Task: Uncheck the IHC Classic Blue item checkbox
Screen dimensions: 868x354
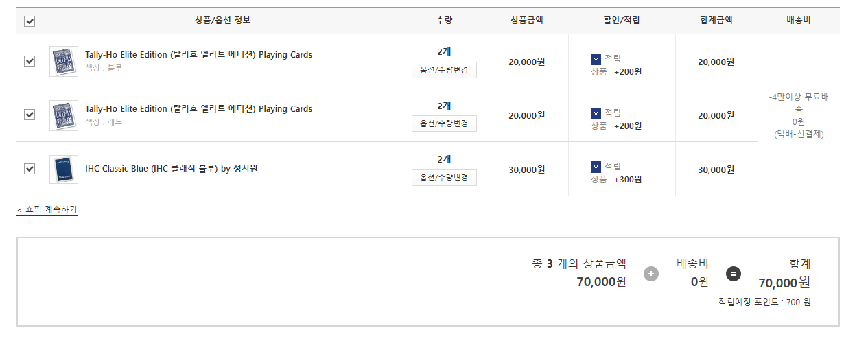Action: (30, 168)
